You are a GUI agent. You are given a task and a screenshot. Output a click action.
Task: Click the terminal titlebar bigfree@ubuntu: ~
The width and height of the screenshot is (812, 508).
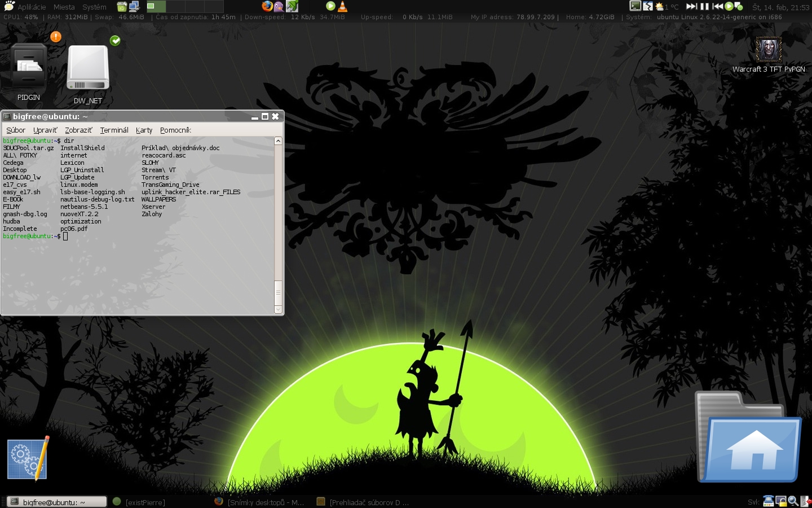pos(50,116)
